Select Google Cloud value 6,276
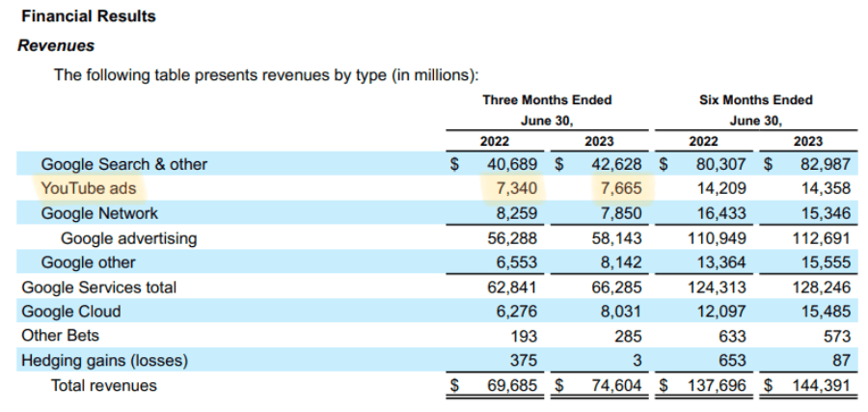 (x=516, y=312)
